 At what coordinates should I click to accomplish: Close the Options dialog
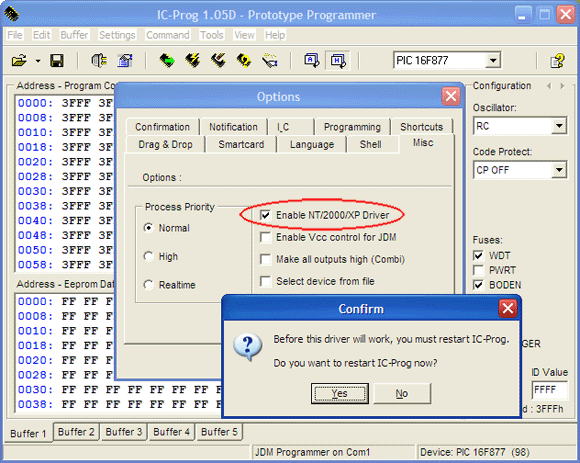451,96
